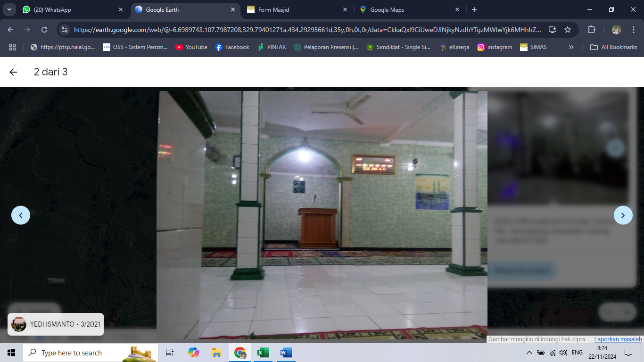Click the taskbar search box

pos(91,353)
